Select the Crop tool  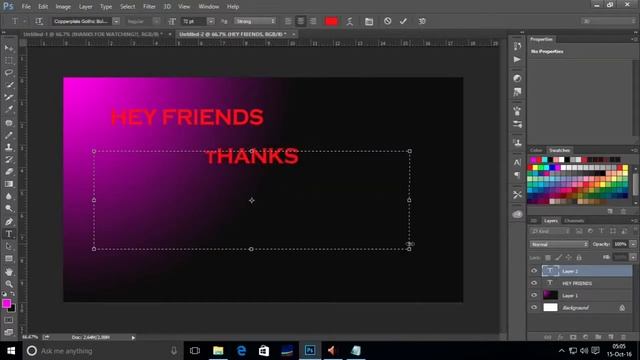pos(9,97)
